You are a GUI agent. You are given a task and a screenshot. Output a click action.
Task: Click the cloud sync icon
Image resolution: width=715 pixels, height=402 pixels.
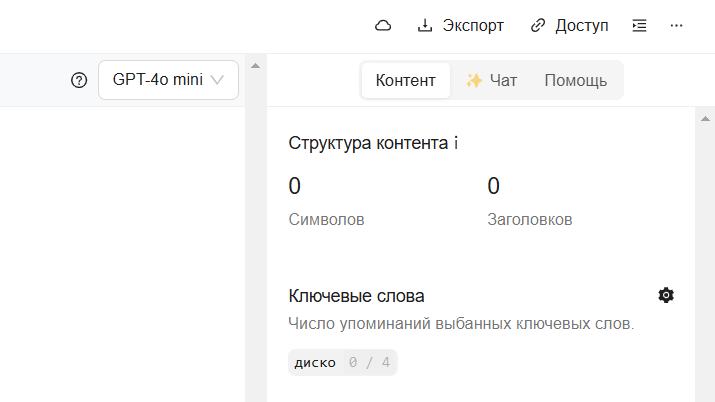383,26
